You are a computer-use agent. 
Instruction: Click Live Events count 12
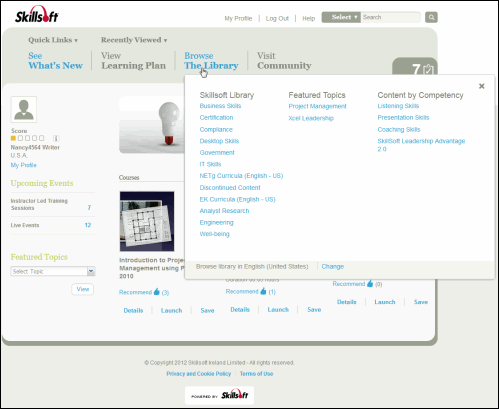coord(88,225)
